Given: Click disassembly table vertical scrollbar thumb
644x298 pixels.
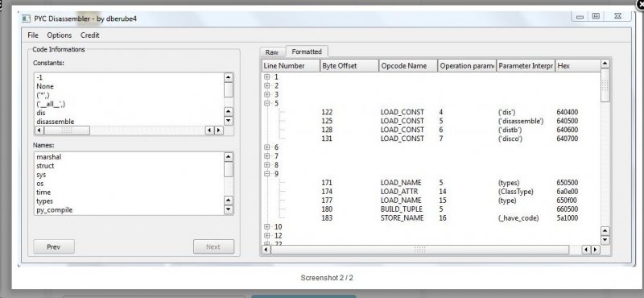Looking at the screenshot, I should click(x=605, y=85).
